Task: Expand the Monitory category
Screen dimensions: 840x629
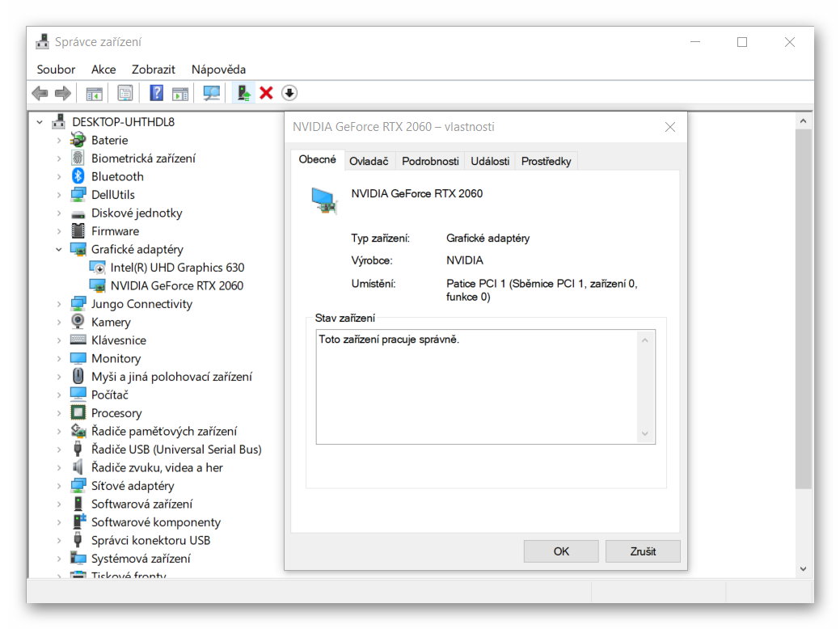Action: tap(59, 358)
